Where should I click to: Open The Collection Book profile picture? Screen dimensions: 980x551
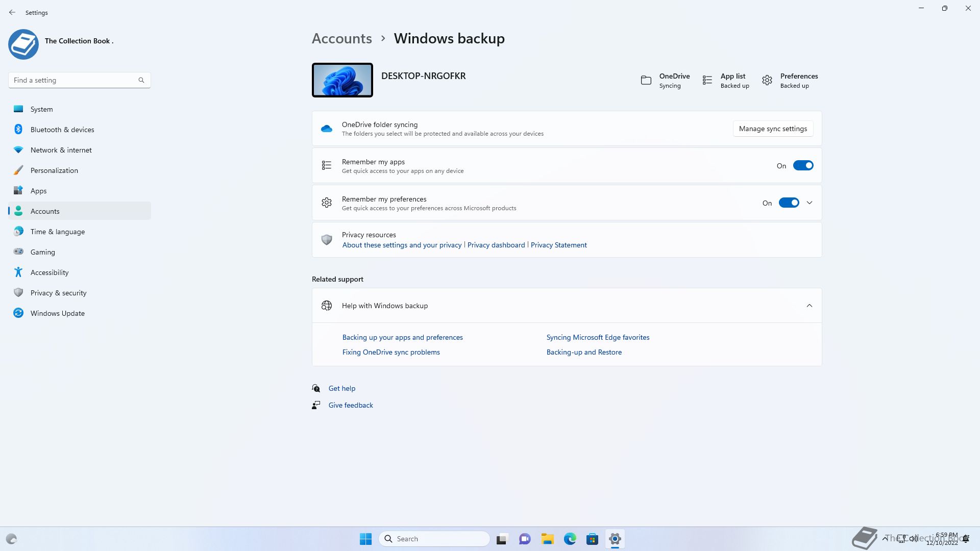click(23, 44)
